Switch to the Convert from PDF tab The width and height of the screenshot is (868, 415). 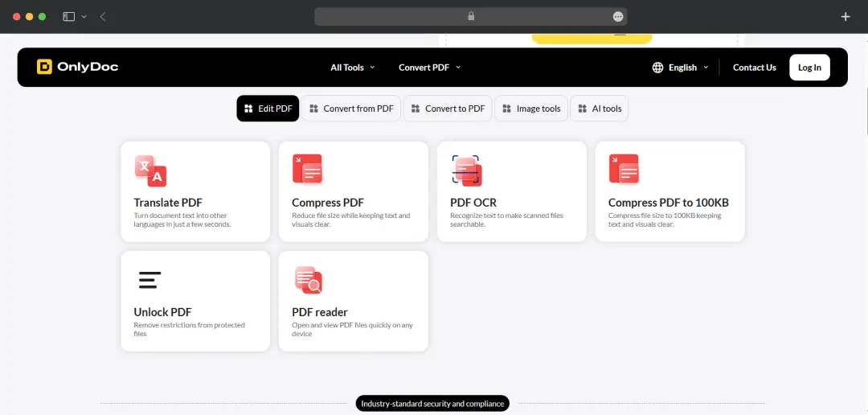pos(351,109)
